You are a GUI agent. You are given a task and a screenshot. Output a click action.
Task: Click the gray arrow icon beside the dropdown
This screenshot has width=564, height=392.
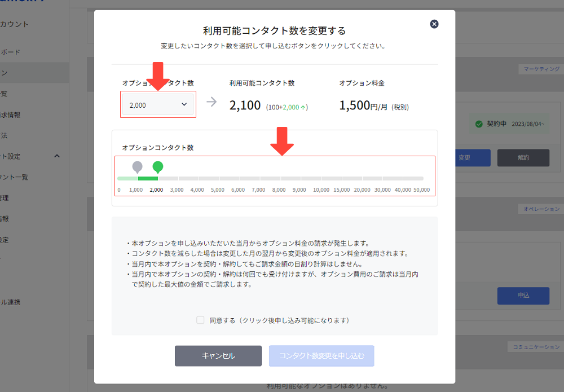[211, 102]
